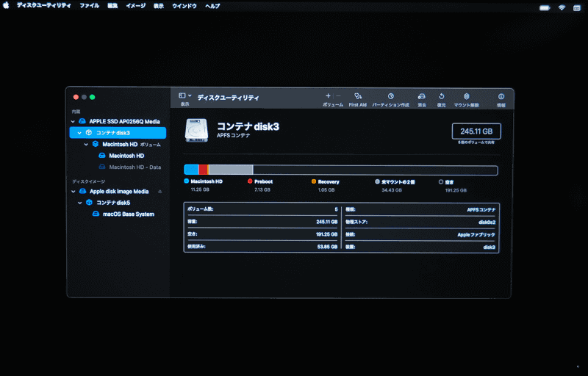The width and height of the screenshot is (588, 376).
Task: Open the Apple menu
Action: click(x=6, y=6)
